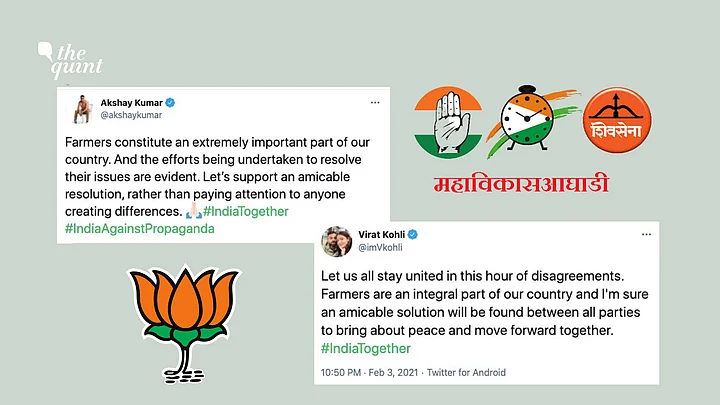720x405 pixels.
Task: Open Virat Kohli's profile picture
Action: 337,241
